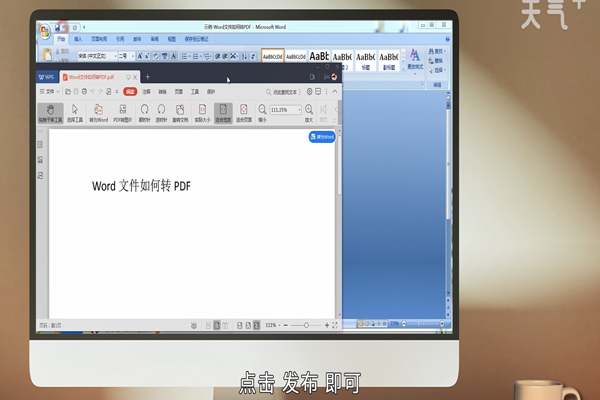Click the find text search box
The image size is (600, 400).
[282, 92]
